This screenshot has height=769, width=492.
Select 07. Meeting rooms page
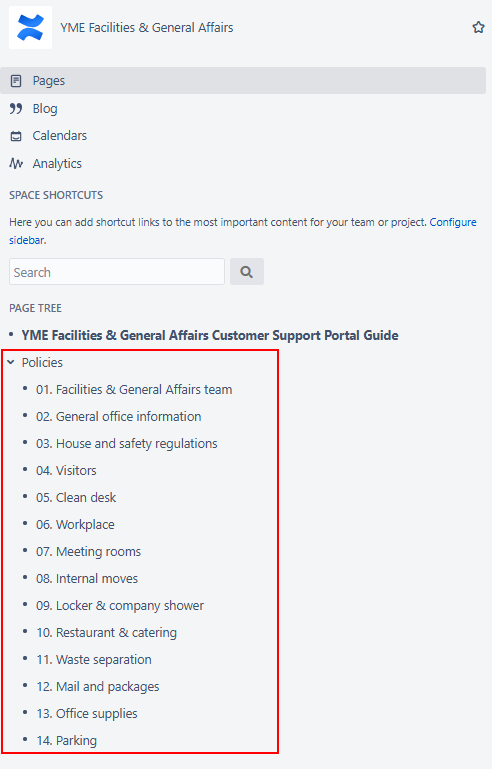pos(88,551)
